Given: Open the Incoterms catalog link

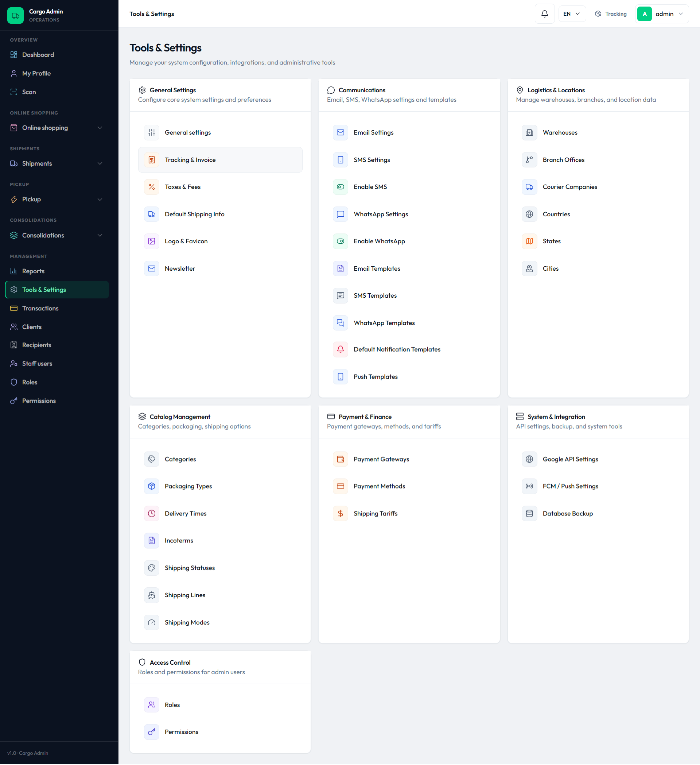Looking at the screenshot, I should click(x=220, y=541).
